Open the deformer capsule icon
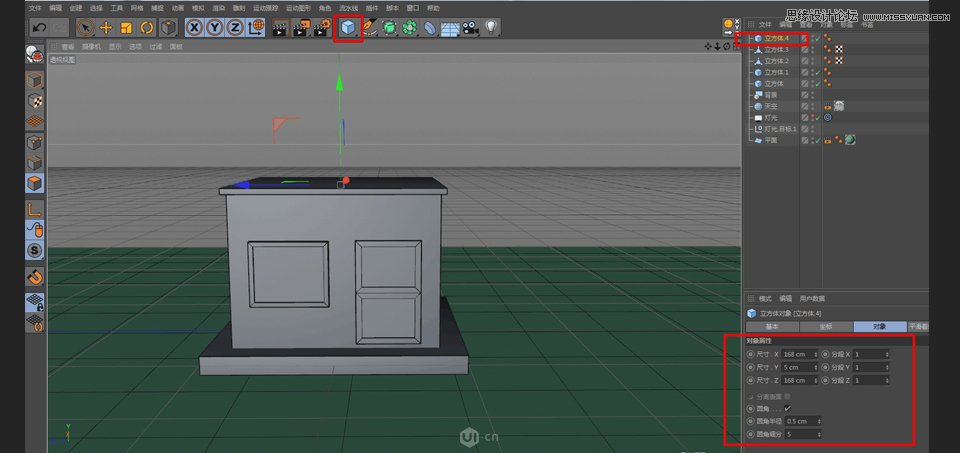960x453 pixels. (x=430, y=28)
